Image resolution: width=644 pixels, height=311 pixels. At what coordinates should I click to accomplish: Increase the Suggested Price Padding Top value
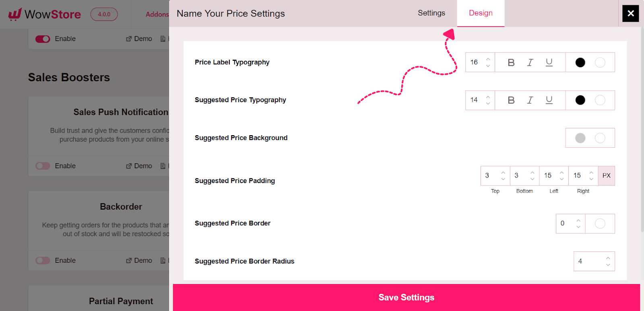click(x=503, y=173)
